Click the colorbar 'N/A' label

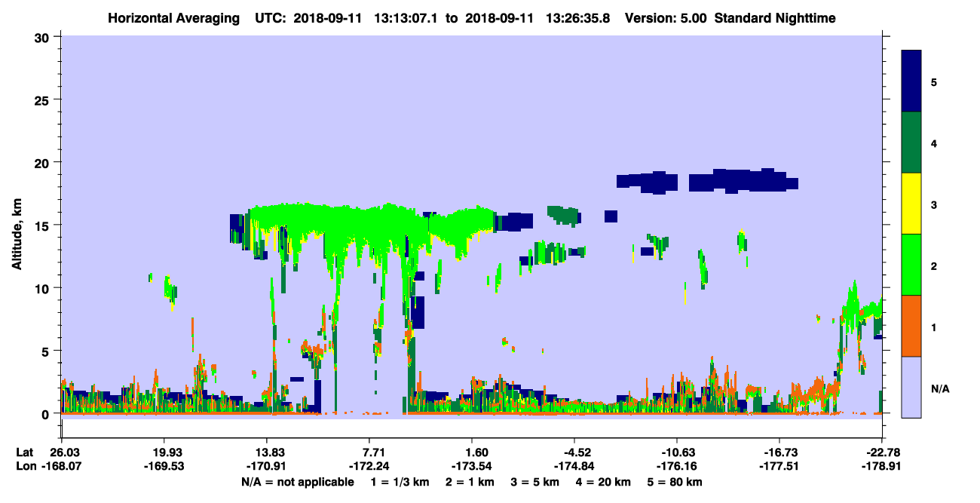point(939,388)
